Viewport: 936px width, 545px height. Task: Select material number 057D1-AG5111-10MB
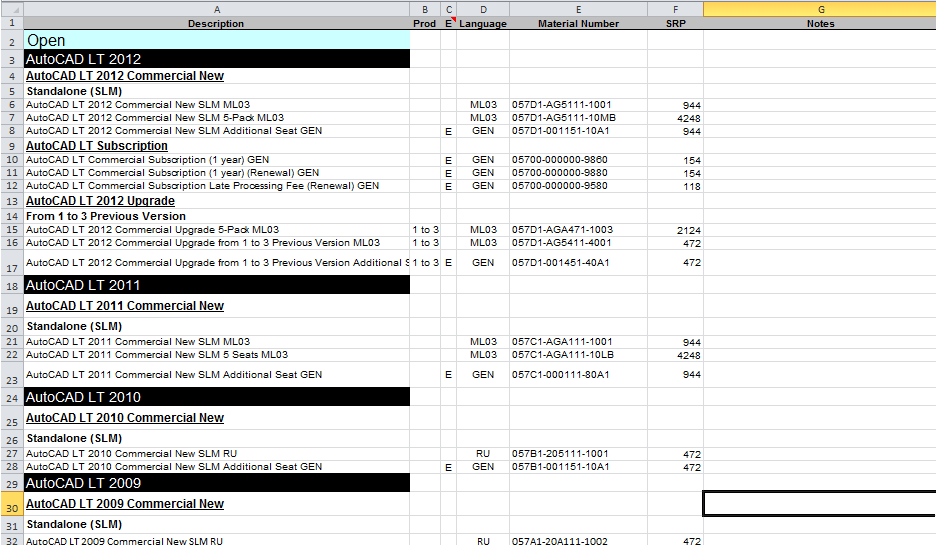click(578, 118)
